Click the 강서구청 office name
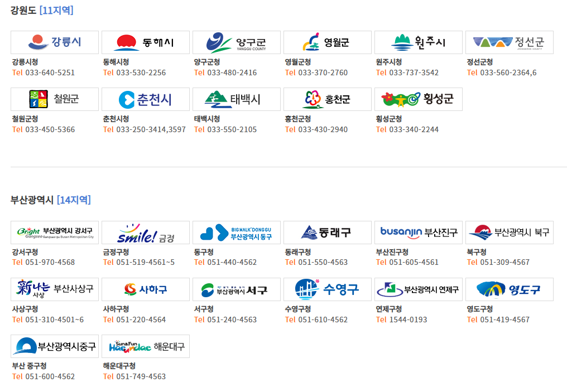 (25, 252)
